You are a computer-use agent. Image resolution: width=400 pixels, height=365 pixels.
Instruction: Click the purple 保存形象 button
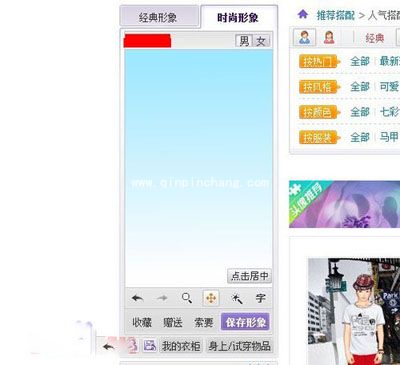(x=245, y=322)
